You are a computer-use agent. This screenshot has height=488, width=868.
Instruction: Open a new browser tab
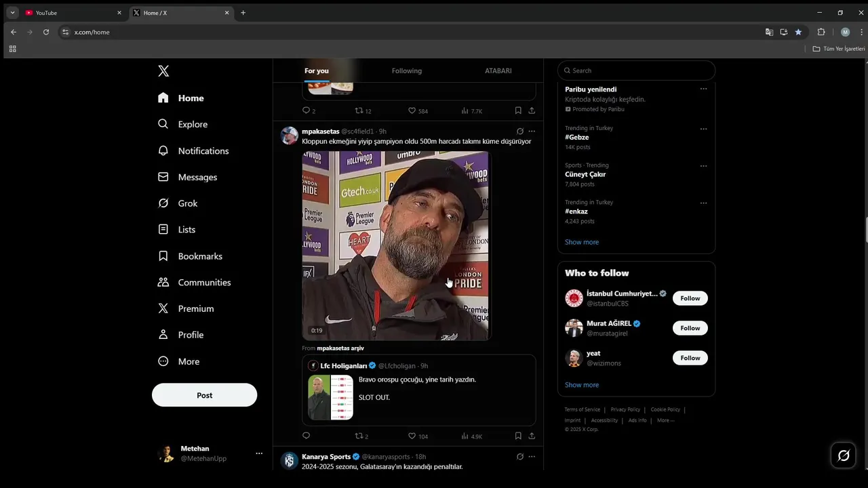[x=243, y=13]
